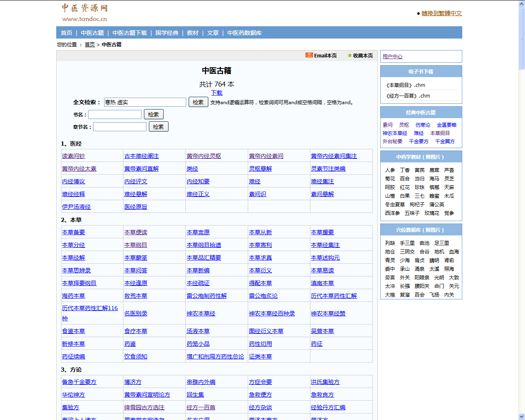The width and height of the screenshot is (525, 420).
Task: Open the 用户中心 link
Action: (393, 57)
